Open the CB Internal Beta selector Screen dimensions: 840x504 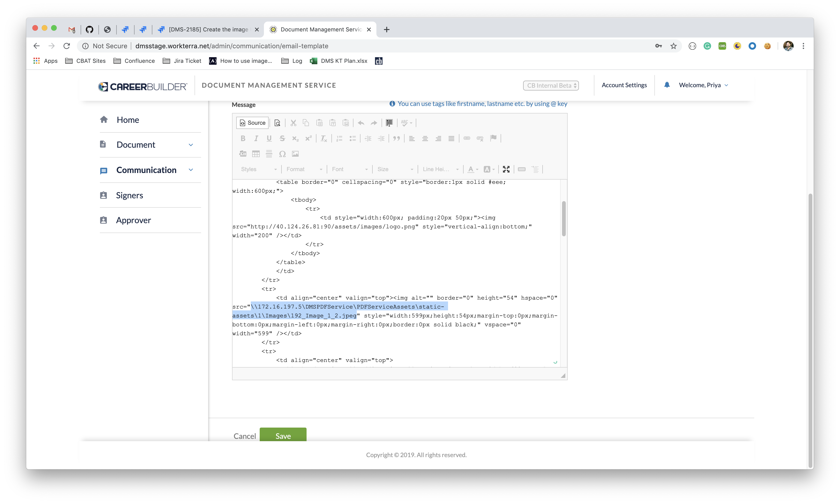click(x=551, y=86)
